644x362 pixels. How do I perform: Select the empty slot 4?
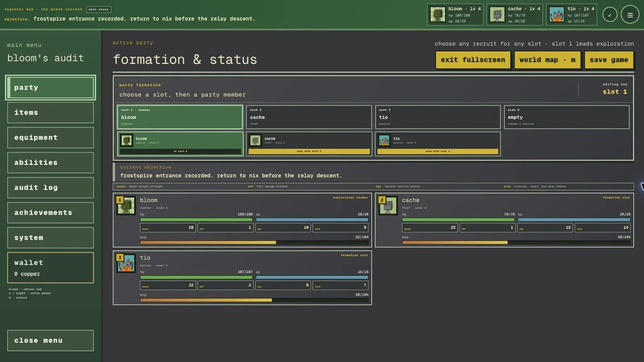pos(567,117)
